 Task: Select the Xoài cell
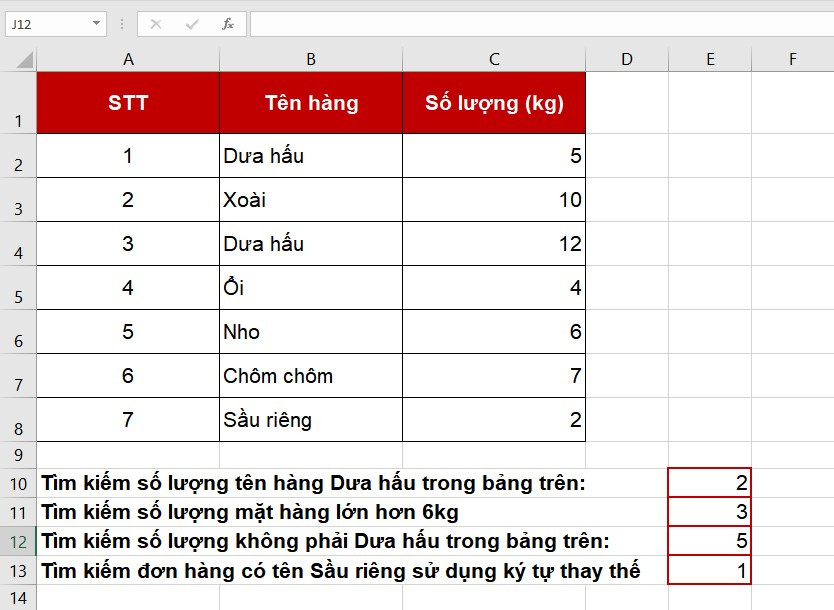pyautogui.click(x=311, y=200)
